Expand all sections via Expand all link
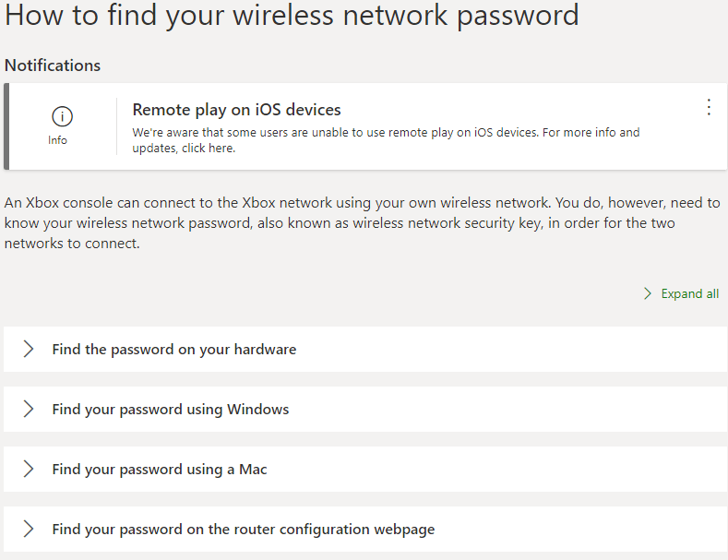 (690, 293)
